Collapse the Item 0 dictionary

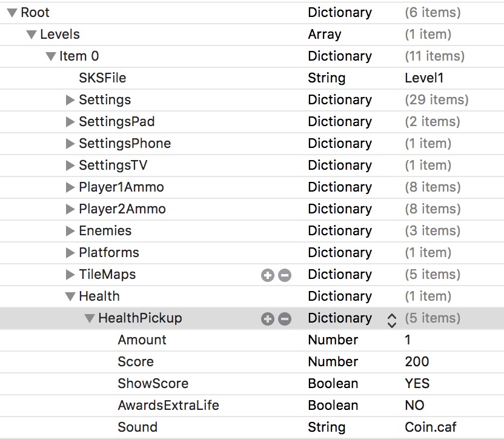(51, 56)
